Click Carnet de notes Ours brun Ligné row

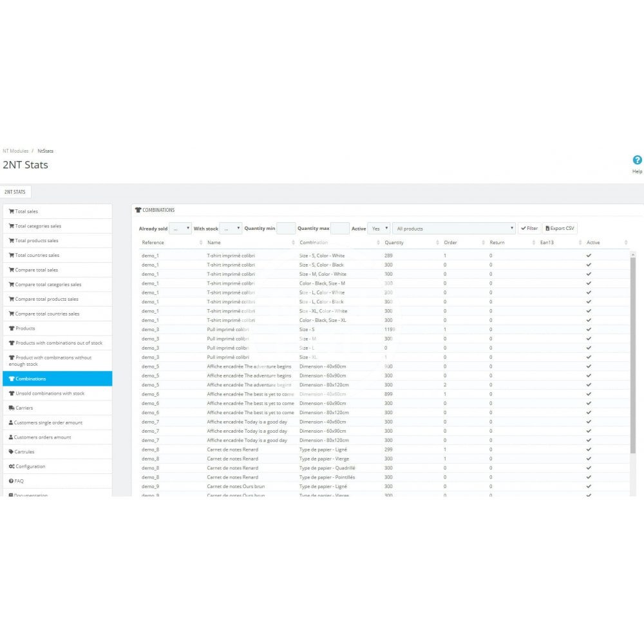click(x=384, y=487)
